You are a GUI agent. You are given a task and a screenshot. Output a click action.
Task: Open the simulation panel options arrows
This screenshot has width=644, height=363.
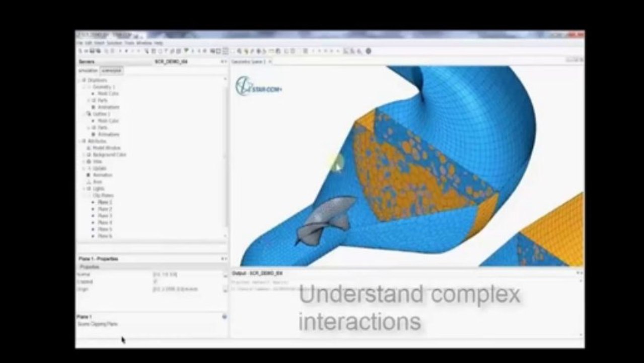[224, 62]
